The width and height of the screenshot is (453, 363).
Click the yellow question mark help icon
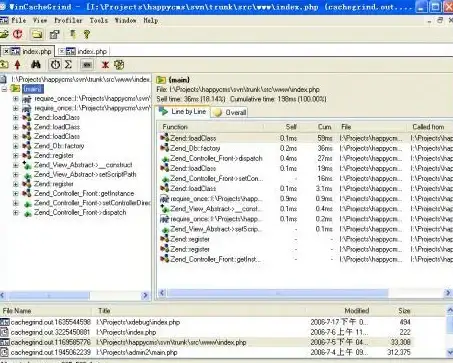tap(87, 34)
